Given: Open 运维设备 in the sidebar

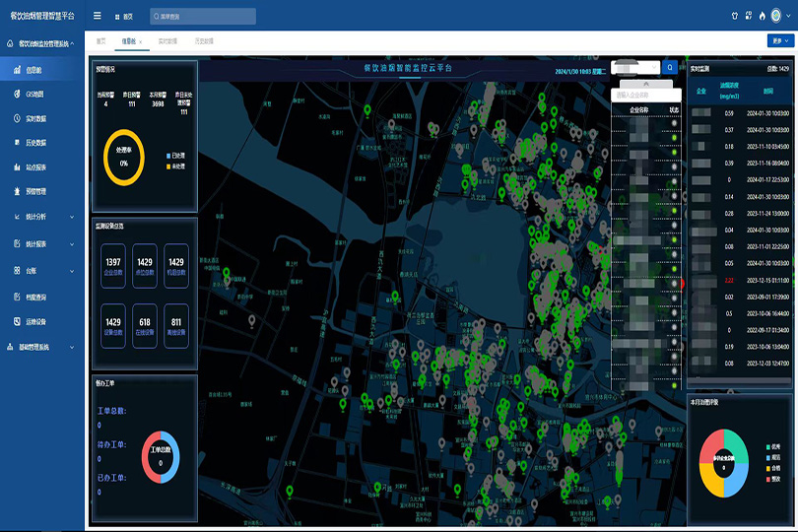Looking at the screenshot, I should (34, 321).
